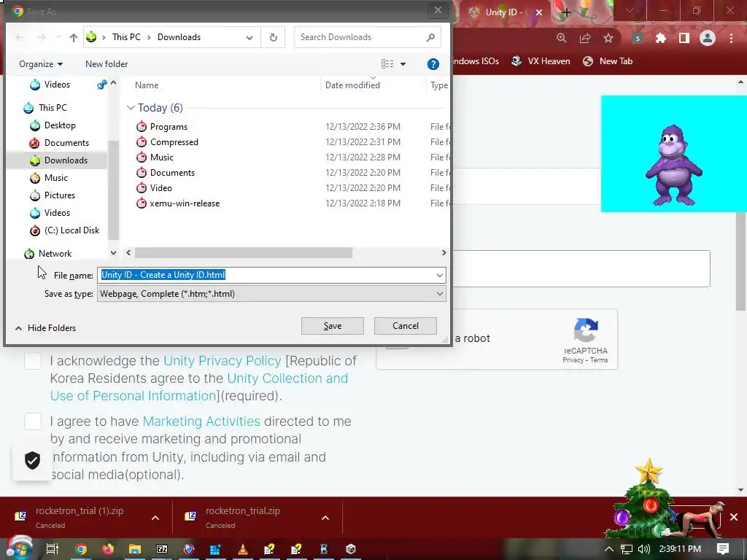Screen dimensions: 747x560
Task: Open the address path history dropdown
Action: click(249, 38)
